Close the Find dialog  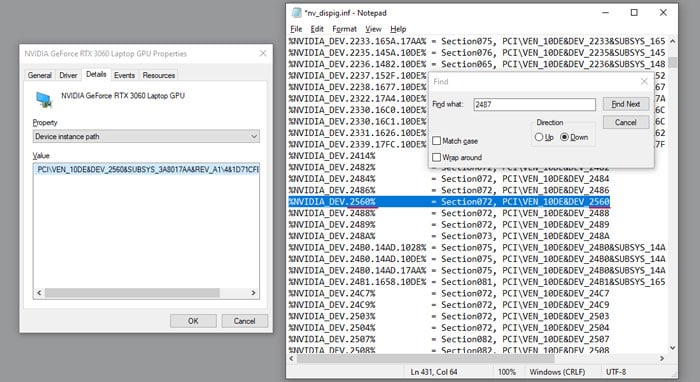coord(644,81)
